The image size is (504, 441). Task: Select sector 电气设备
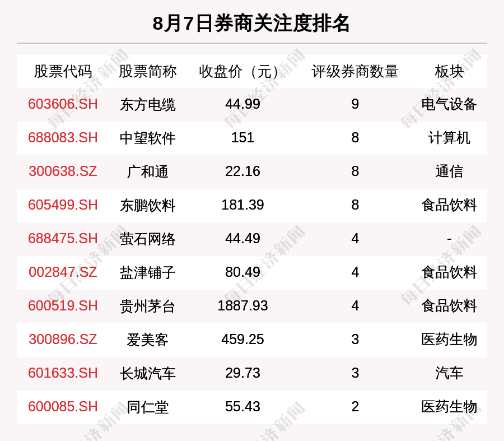[x=449, y=104]
